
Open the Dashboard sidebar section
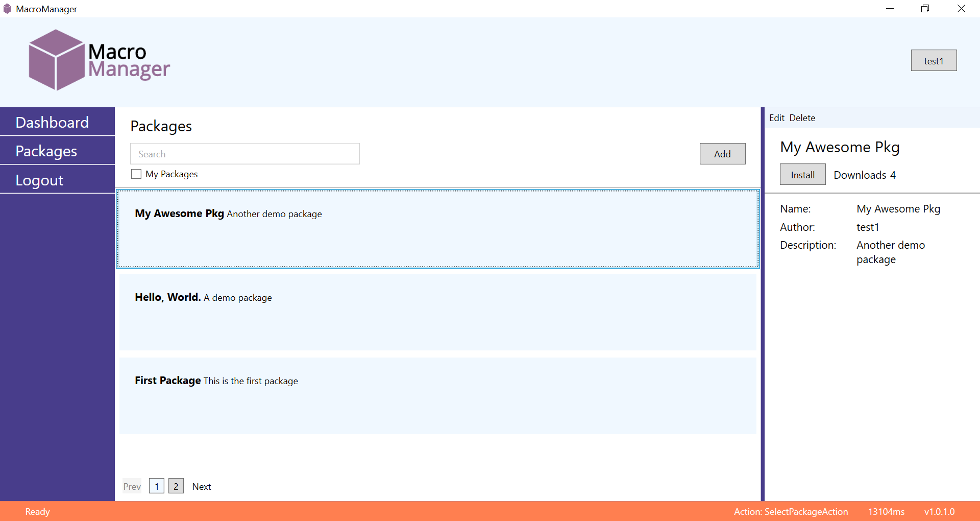click(x=52, y=122)
